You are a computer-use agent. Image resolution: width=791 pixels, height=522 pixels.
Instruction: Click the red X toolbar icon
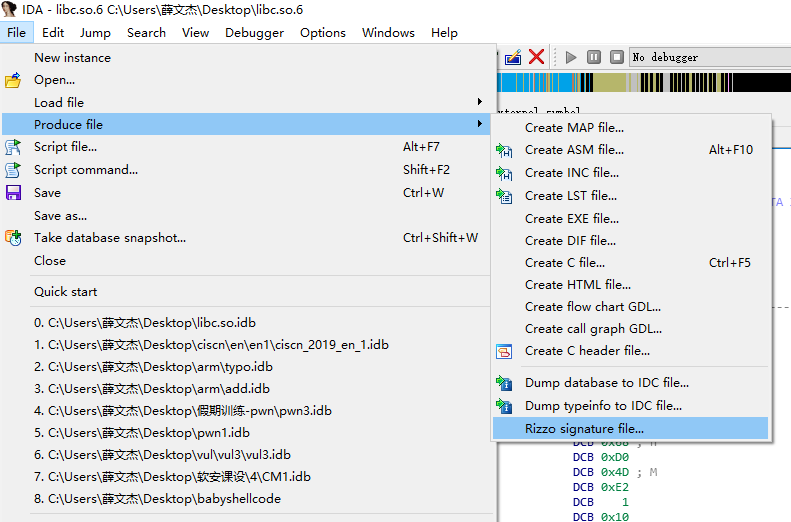(536, 56)
